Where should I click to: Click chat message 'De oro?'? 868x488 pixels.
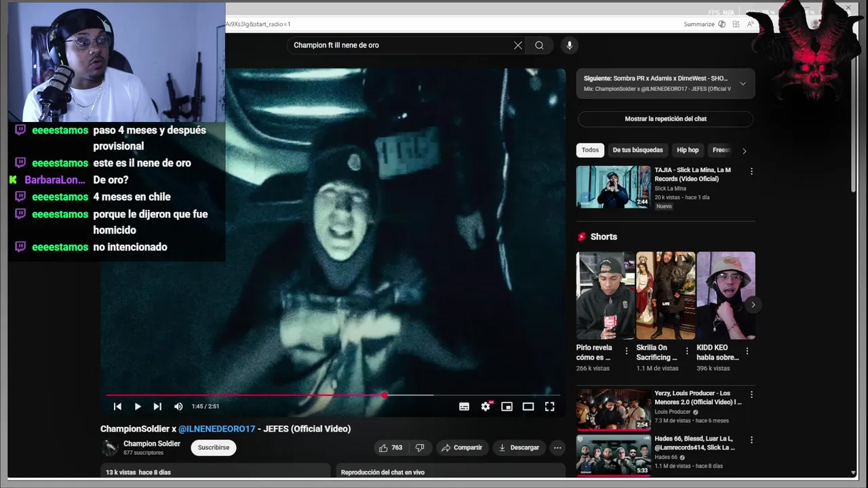tap(111, 180)
